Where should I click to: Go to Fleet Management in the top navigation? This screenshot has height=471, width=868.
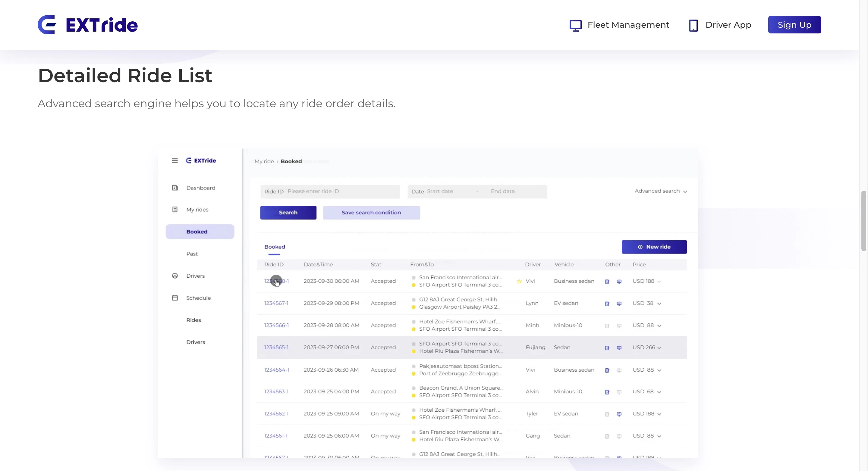tap(628, 25)
